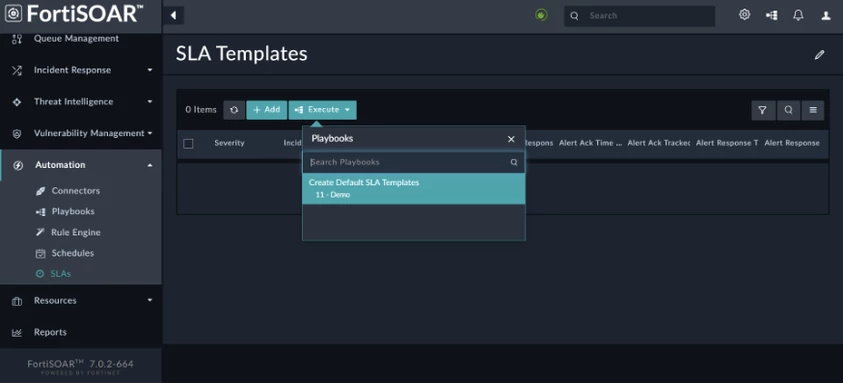Edit the SLA Templates page with pencil icon
Viewport: 843px width, 384px height.
[x=819, y=54]
